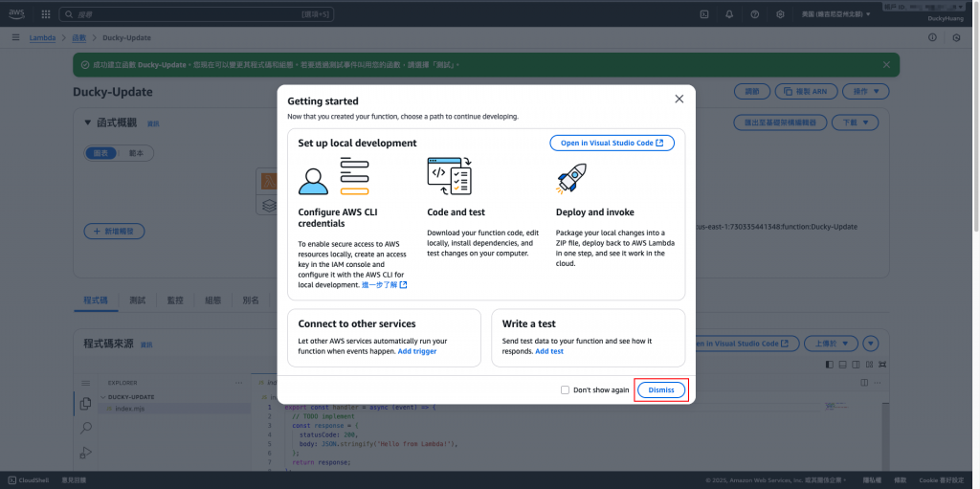Check the Don't show again checkbox
Viewport: 980px width, 489px height.
click(565, 390)
